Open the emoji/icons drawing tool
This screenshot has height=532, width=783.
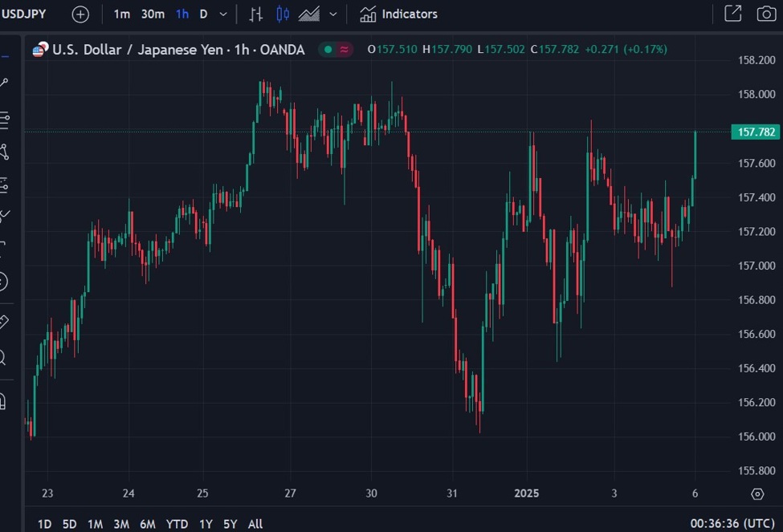[x=3, y=281]
